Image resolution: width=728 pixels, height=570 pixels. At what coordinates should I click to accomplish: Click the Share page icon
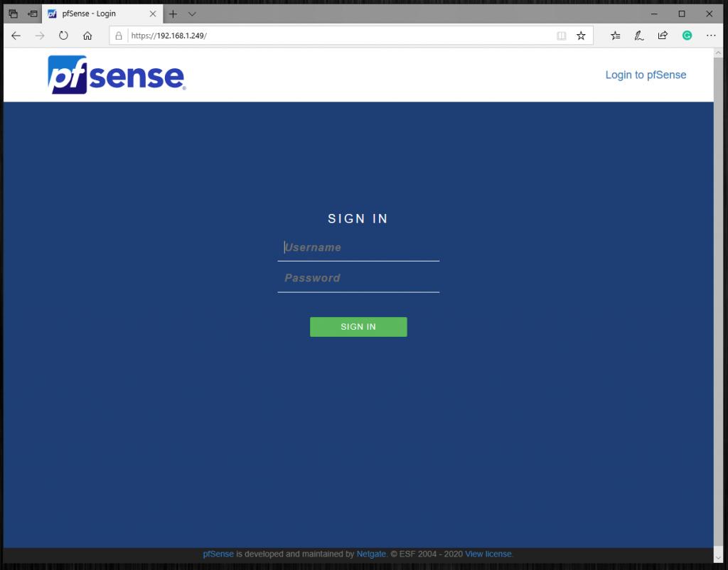pos(663,36)
